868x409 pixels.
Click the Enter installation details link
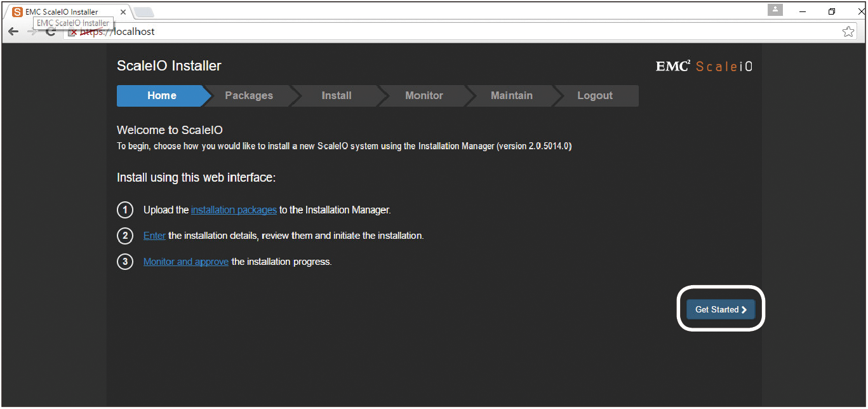pyautogui.click(x=154, y=236)
